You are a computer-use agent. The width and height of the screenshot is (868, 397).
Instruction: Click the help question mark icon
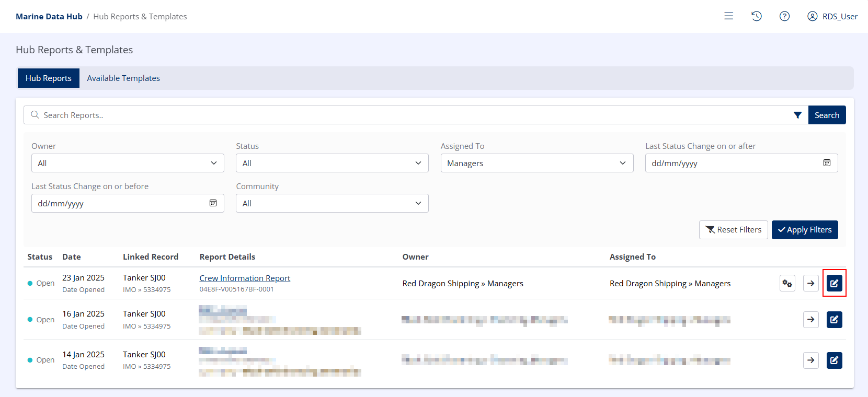(784, 16)
